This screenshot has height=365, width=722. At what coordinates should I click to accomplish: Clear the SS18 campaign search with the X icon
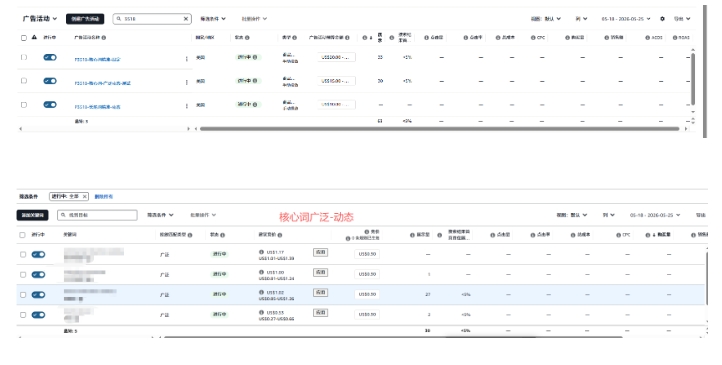pos(186,19)
